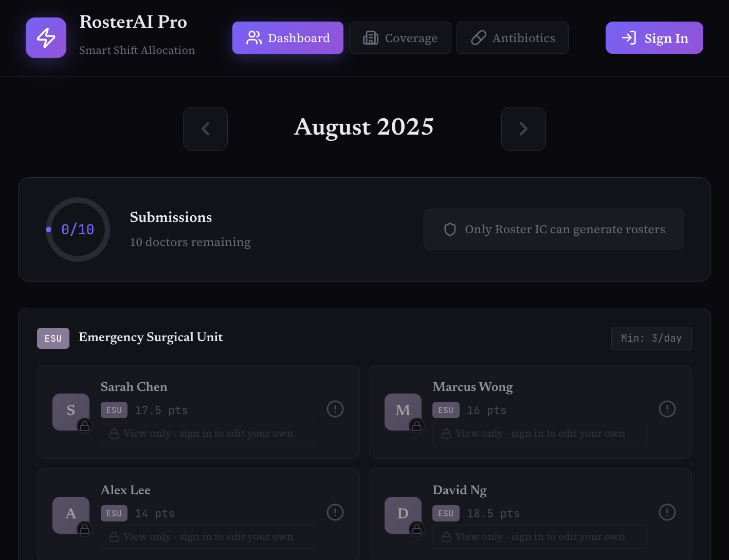
Task: Select the Dashboard people icon
Action: [x=253, y=38]
